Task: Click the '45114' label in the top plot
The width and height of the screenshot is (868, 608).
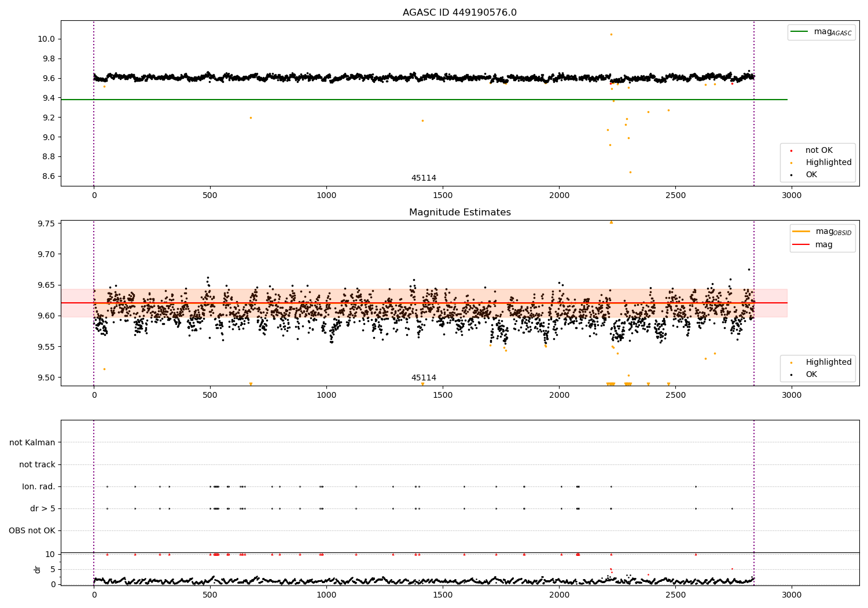Action: (x=424, y=178)
